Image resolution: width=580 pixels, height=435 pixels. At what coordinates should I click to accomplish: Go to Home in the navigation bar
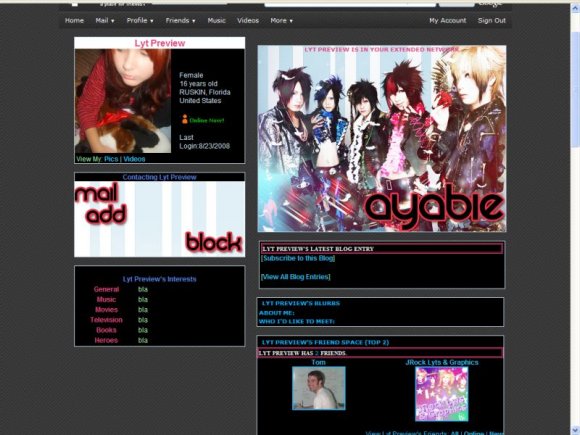(74, 21)
